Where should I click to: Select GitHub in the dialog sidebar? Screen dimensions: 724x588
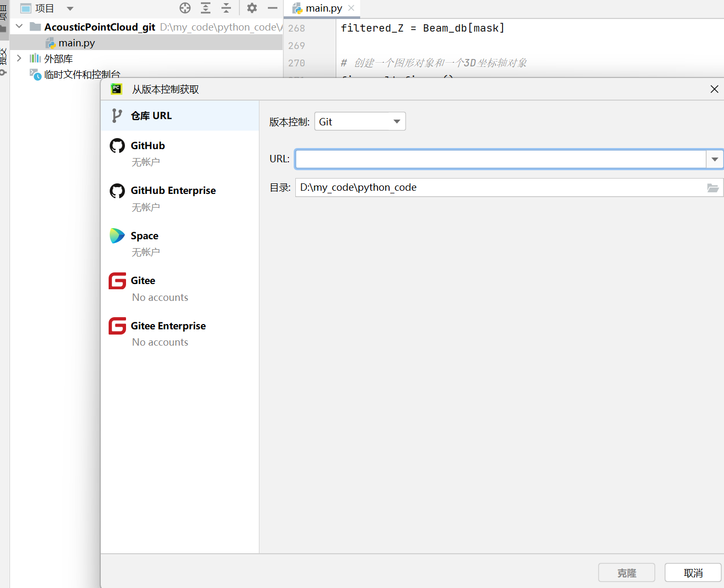pyautogui.click(x=180, y=153)
